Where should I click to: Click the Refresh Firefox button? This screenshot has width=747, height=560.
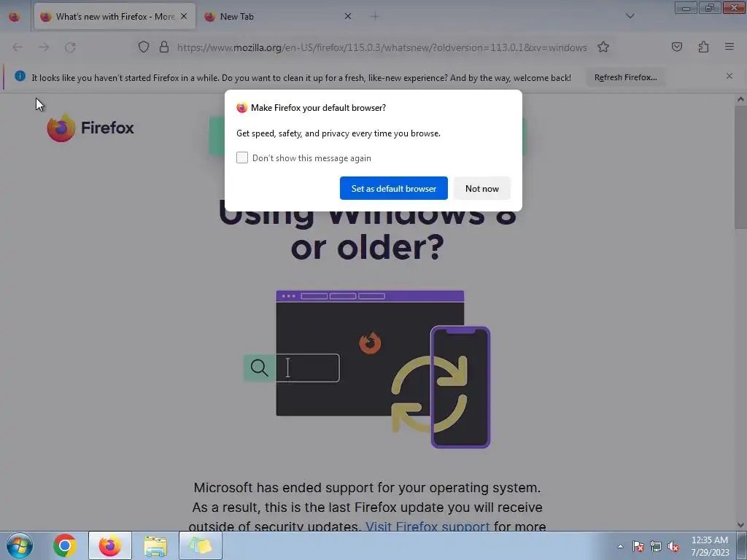pyautogui.click(x=625, y=77)
